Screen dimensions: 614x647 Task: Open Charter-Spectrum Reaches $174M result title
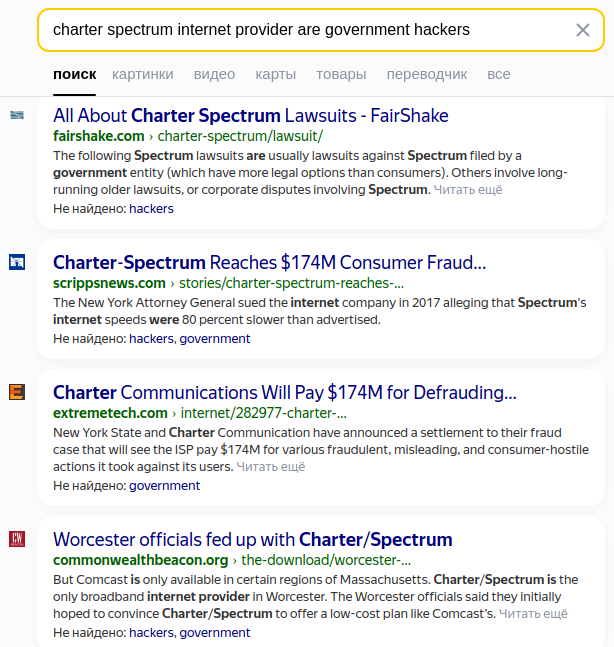tap(269, 262)
